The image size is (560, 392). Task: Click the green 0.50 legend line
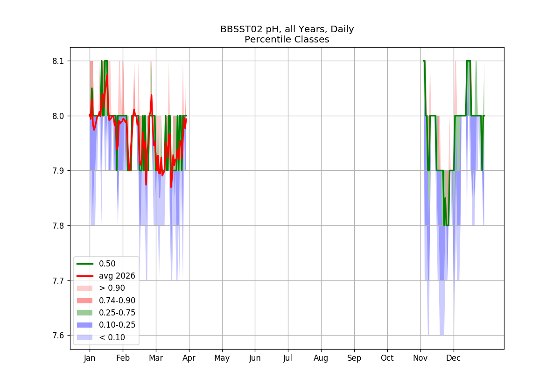(x=85, y=264)
